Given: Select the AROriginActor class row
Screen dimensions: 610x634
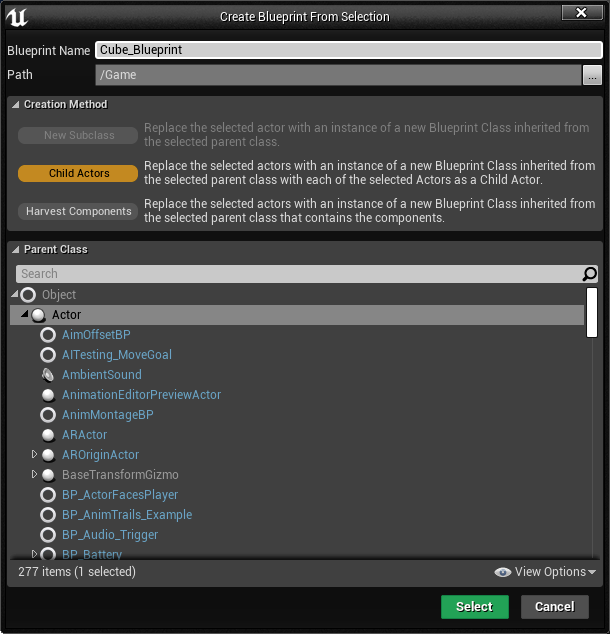Looking at the screenshot, I should click(297, 455).
